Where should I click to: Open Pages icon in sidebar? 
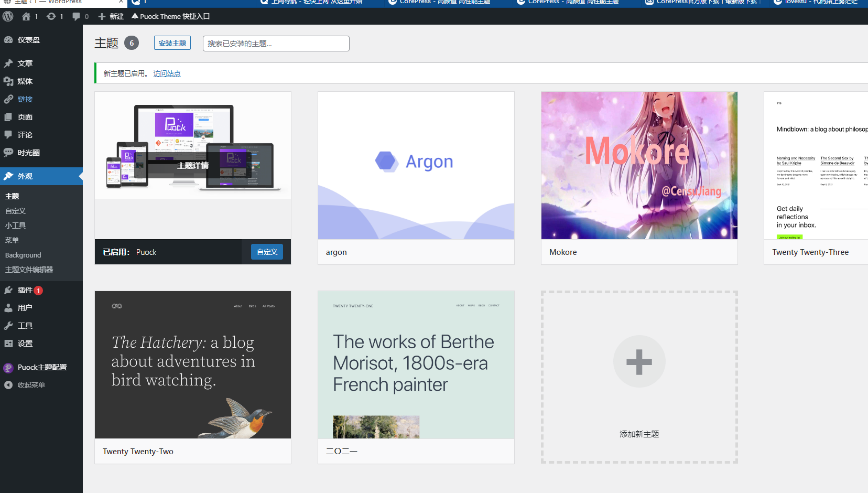[x=8, y=117]
